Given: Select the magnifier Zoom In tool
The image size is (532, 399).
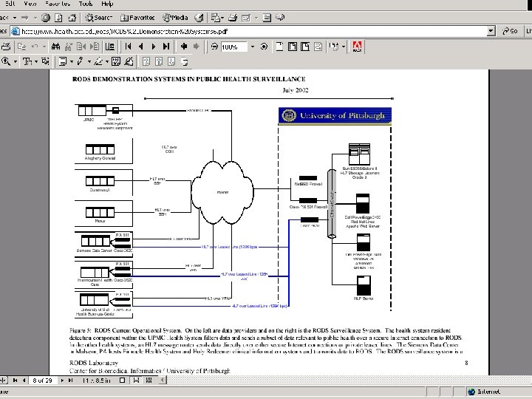Looking at the screenshot, I should [x=5, y=61].
